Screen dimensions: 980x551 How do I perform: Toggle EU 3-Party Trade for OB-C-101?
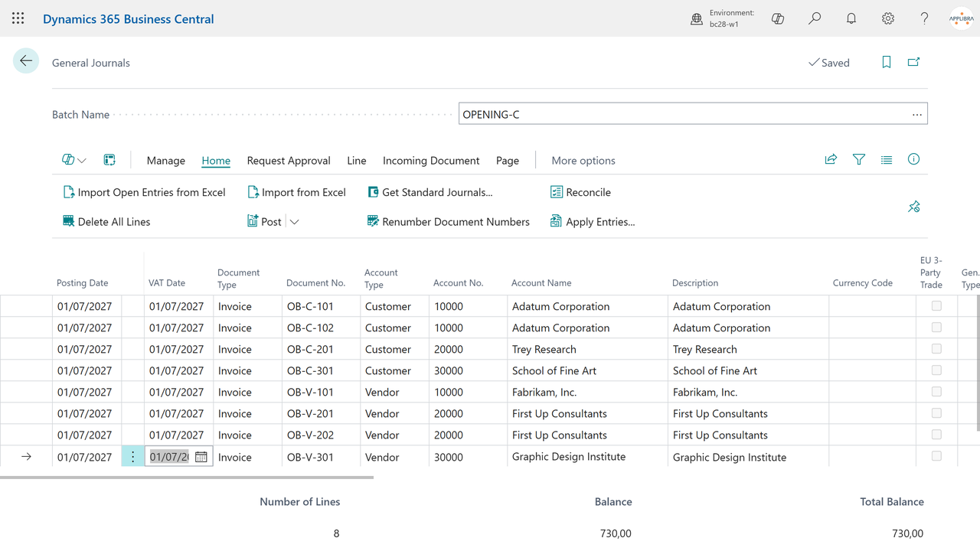[x=936, y=306]
